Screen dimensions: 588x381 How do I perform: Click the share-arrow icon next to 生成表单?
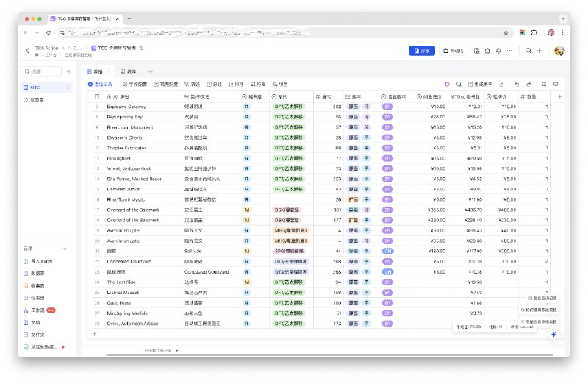pos(502,84)
